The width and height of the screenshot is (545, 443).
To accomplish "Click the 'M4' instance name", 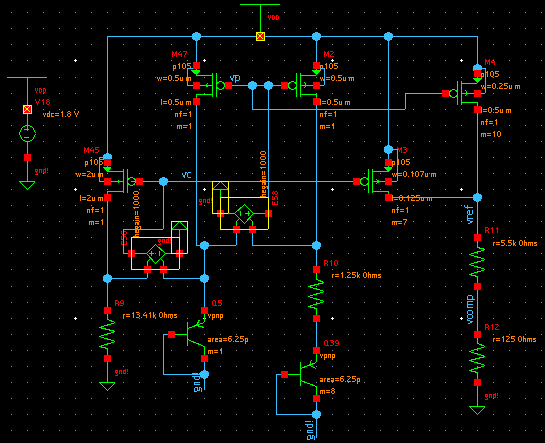I will 490,62.
